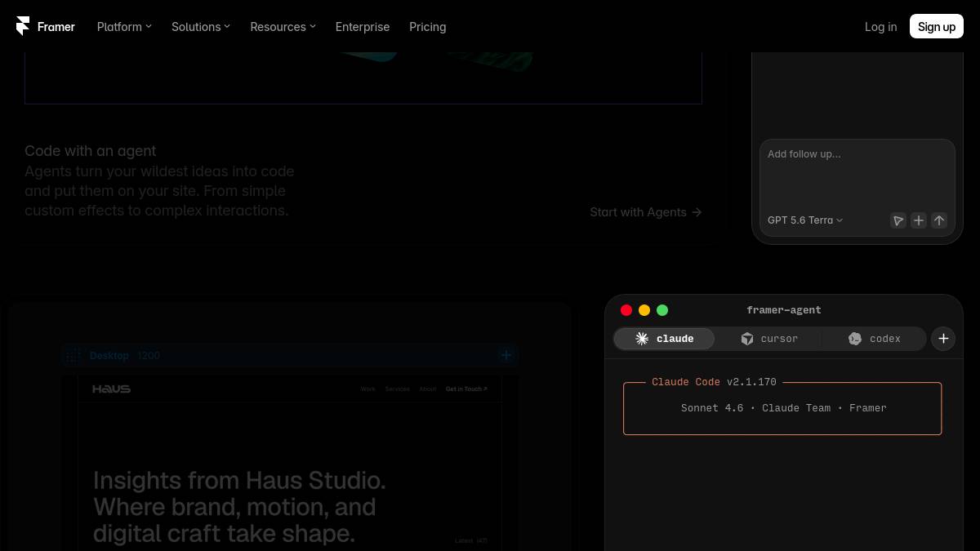Screen dimensions: 980x551
Task: Open the GPT 5.6 Terra model dropdown
Action: [805, 220]
